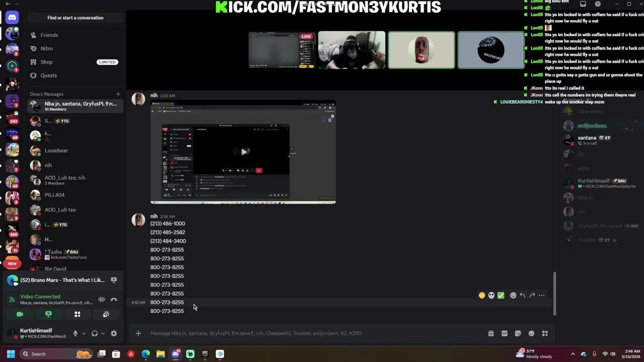Open the gift Nitro icon in message bar
This screenshot has height=362, width=644.
coord(491,333)
